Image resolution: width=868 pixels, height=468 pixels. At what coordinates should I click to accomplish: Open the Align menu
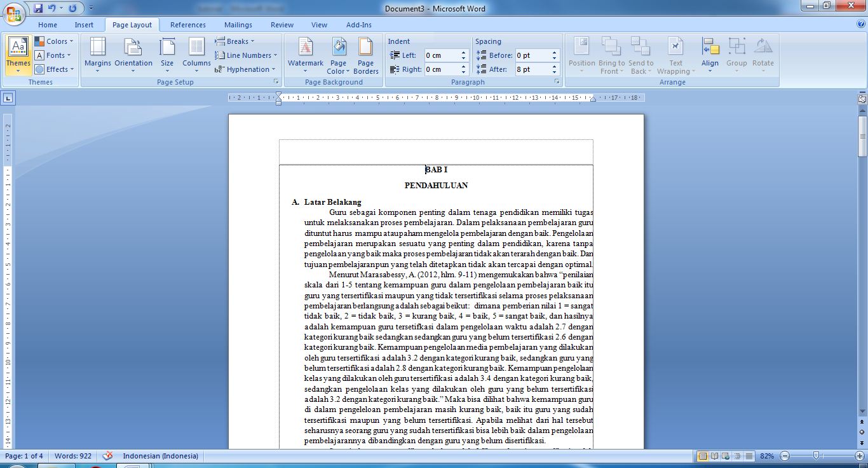[710, 55]
